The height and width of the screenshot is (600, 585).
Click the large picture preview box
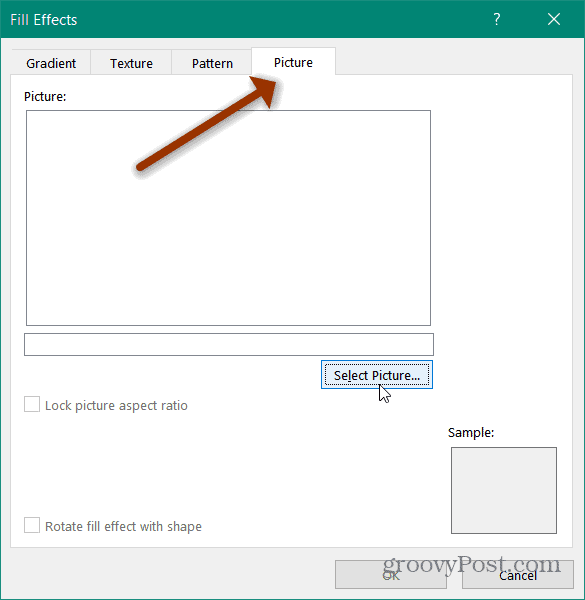click(228, 218)
